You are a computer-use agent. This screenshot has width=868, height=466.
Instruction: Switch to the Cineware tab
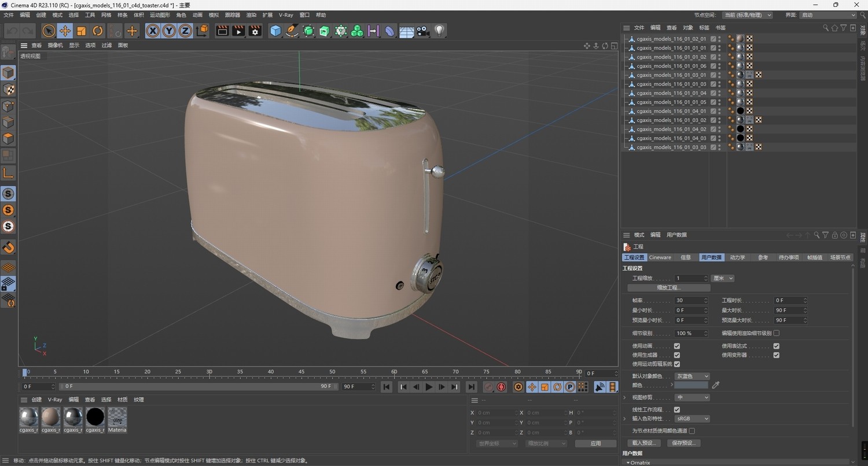coord(660,257)
